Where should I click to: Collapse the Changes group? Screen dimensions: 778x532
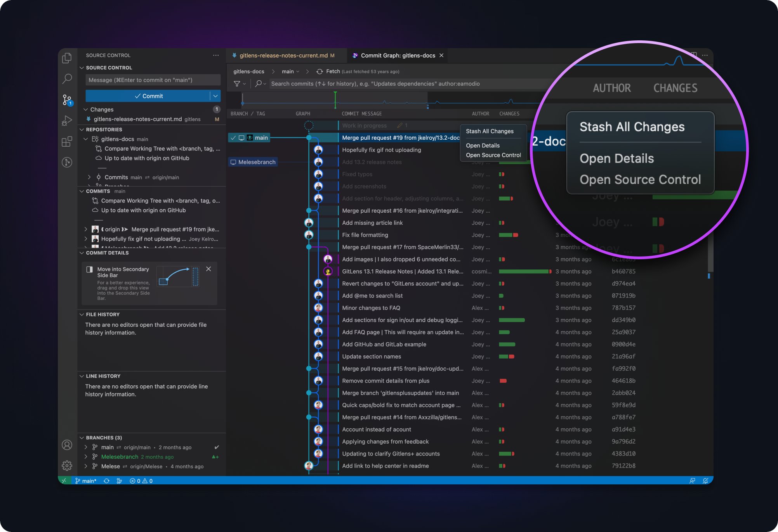tap(86, 109)
